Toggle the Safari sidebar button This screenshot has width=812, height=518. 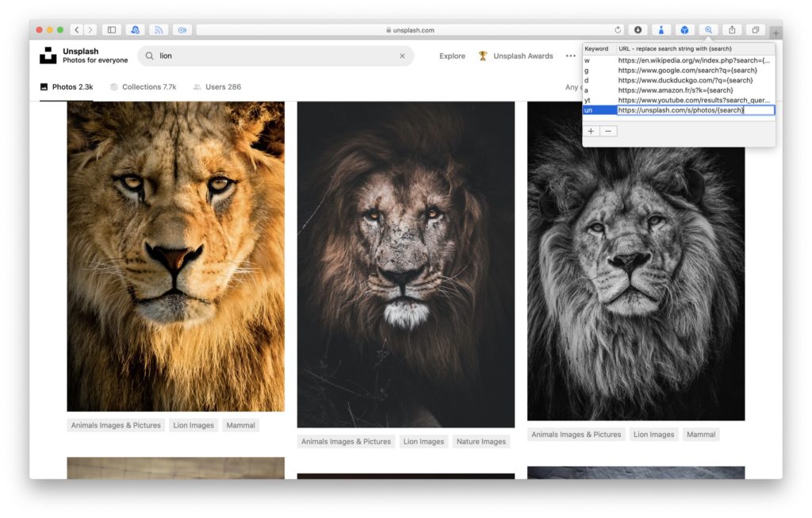coord(111,30)
